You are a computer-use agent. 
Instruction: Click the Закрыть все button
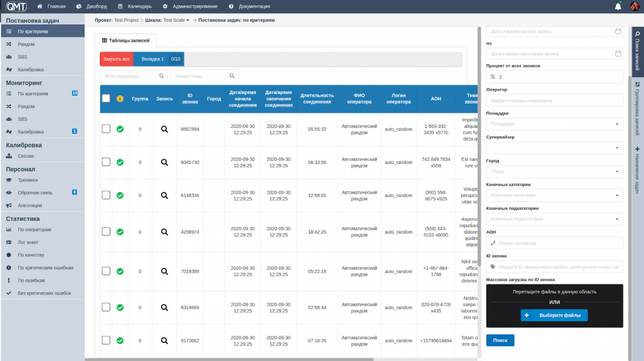point(117,59)
